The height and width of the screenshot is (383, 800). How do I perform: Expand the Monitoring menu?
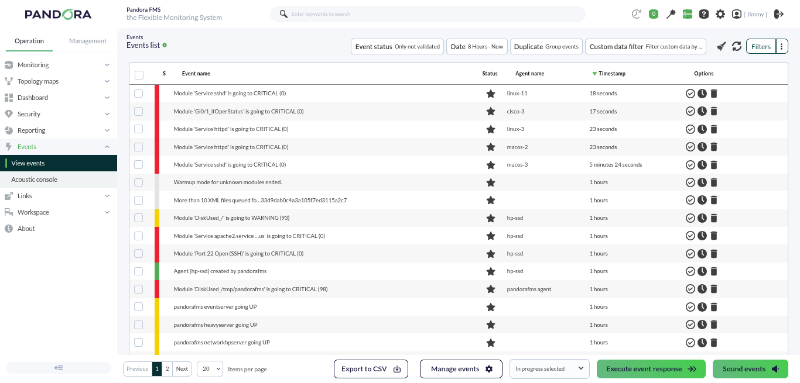click(58, 65)
